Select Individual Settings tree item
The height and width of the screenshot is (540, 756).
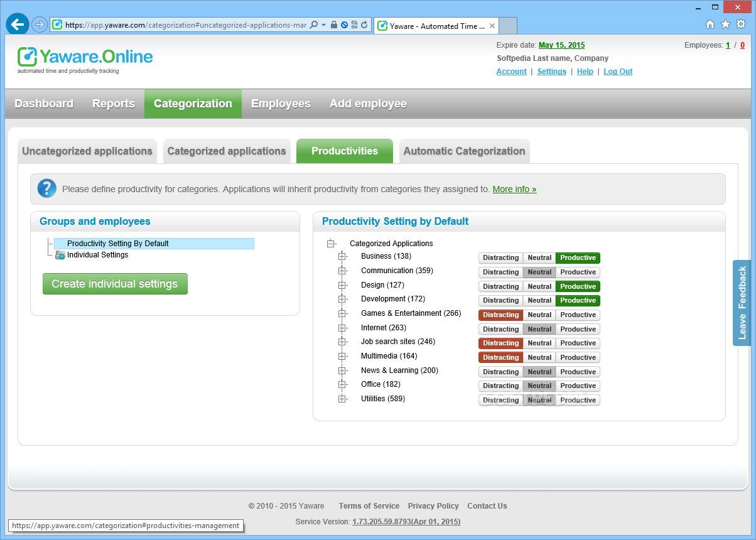coord(97,255)
